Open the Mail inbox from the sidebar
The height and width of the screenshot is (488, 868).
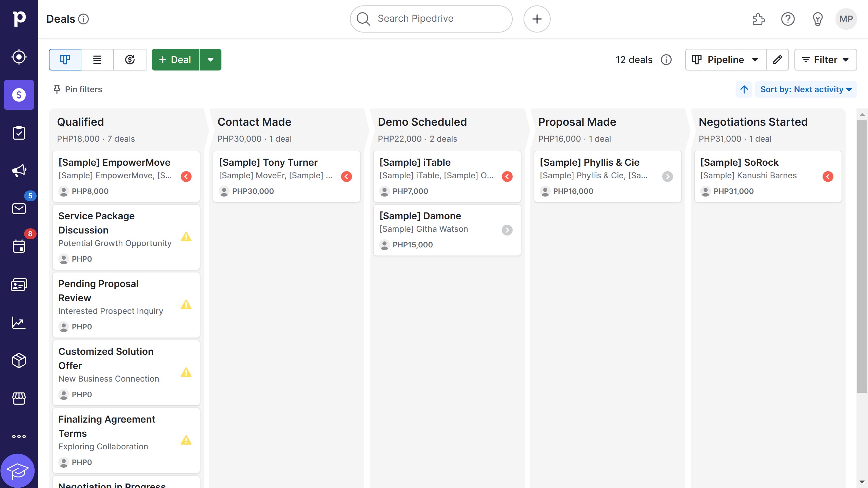[x=19, y=208]
